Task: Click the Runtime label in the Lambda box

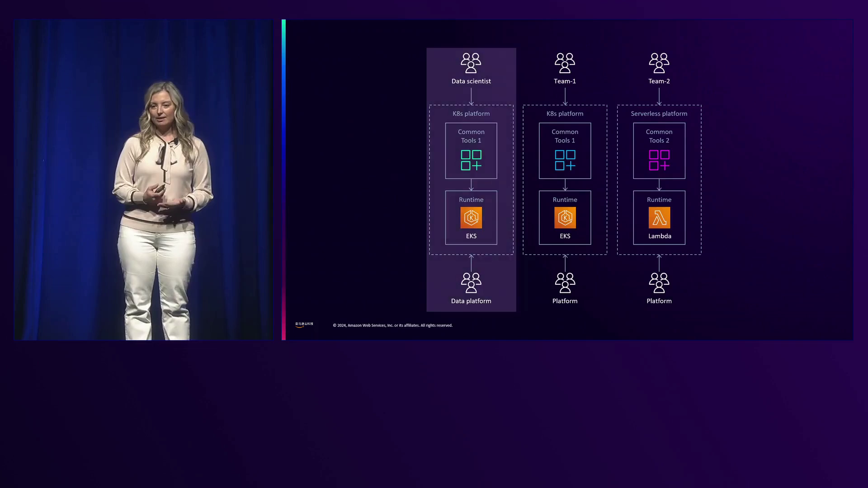Action: 659,200
